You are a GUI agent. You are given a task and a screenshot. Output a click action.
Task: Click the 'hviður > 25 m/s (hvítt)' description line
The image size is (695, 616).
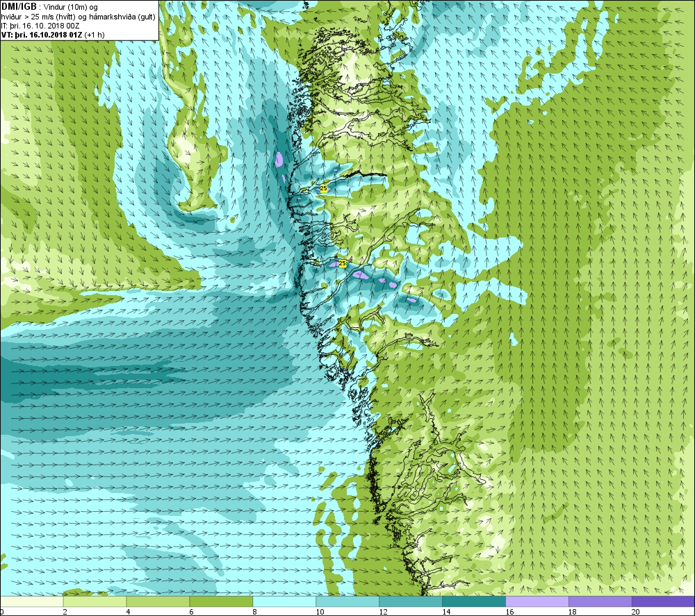78,17
